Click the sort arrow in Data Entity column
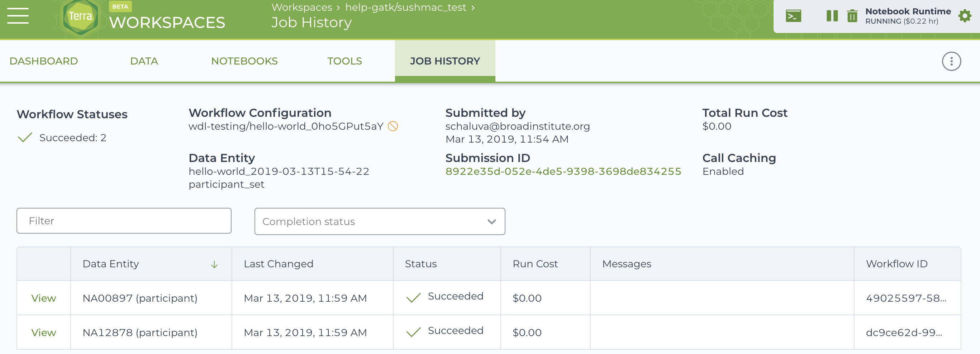 pos(214,264)
